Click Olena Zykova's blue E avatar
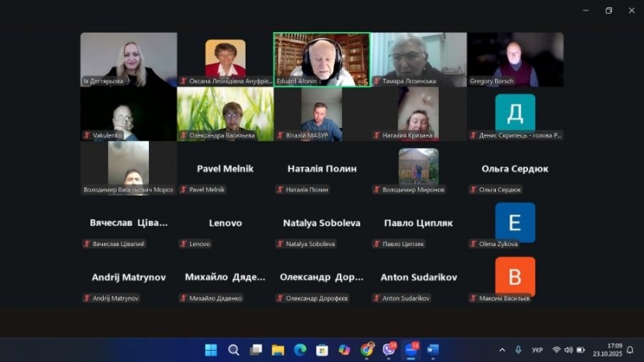The height and width of the screenshot is (362, 644). (x=515, y=223)
